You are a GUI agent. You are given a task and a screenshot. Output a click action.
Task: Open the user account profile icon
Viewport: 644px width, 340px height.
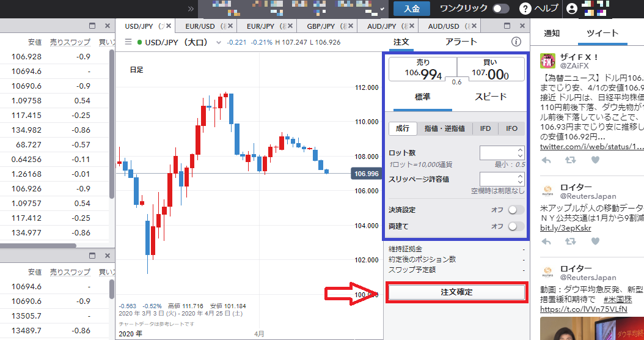[571, 9]
